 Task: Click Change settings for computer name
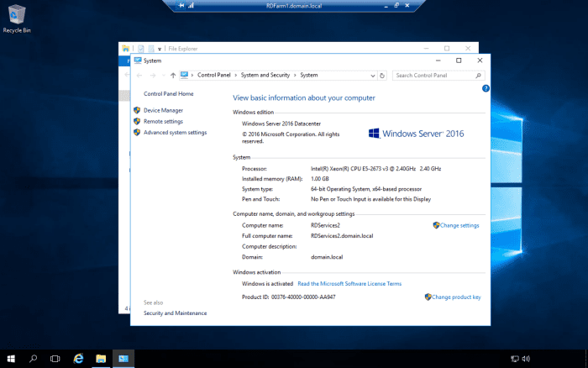[x=459, y=225]
